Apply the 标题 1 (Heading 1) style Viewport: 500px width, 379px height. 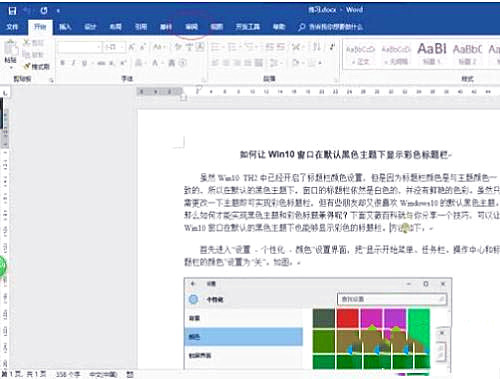[x=432, y=55]
